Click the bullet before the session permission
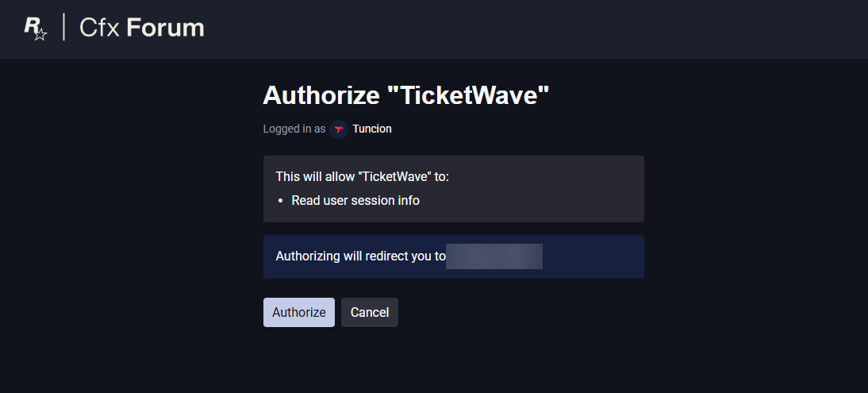This screenshot has height=393, width=868. pos(281,201)
